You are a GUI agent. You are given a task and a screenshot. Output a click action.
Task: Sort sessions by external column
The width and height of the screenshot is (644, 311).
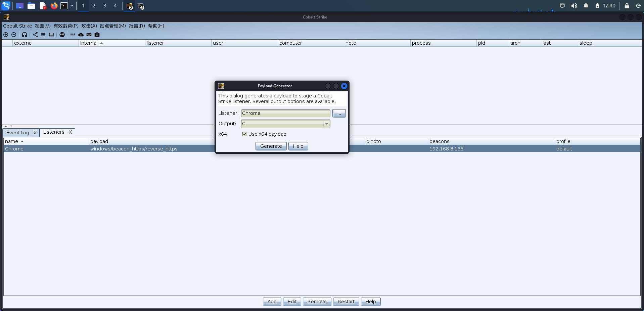[x=46, y=43]
